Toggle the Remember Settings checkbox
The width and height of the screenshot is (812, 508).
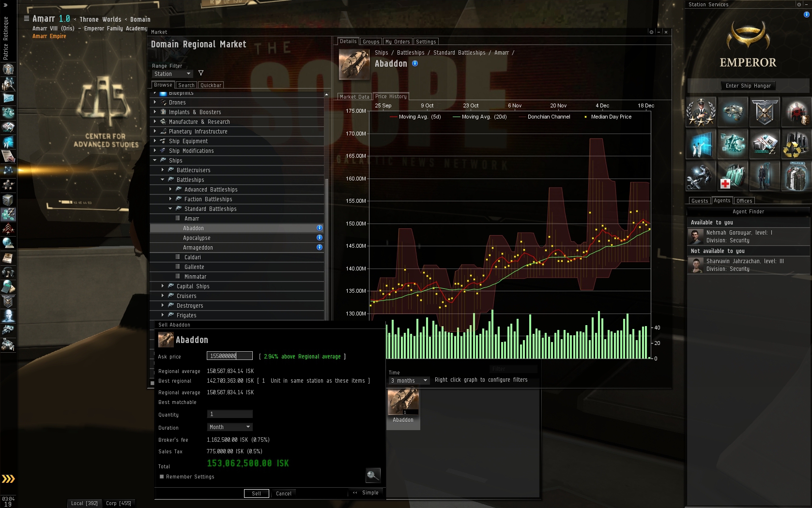(x=162, y=477)
